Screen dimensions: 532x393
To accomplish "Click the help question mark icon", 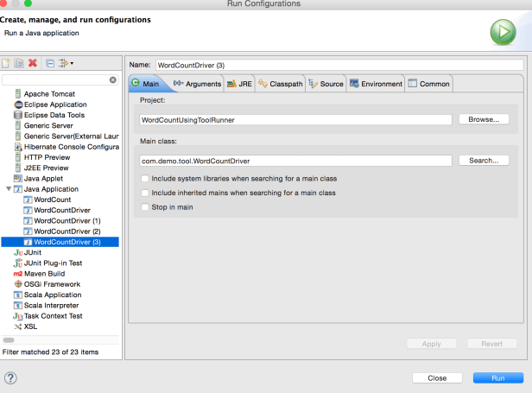I will point(10,377).
